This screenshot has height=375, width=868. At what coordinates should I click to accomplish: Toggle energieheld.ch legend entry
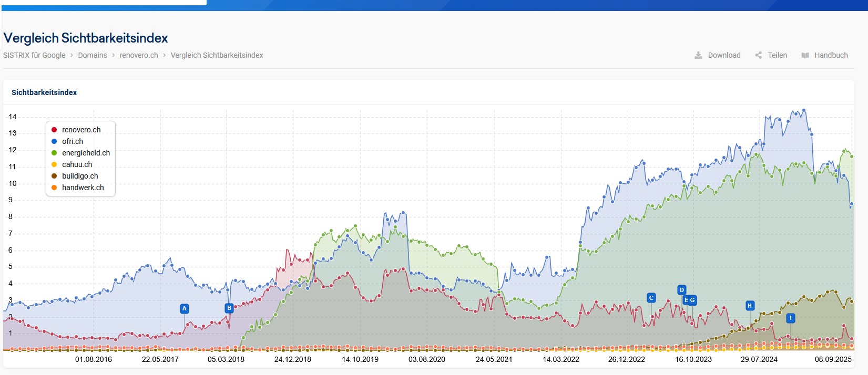pyautogui.click(x=86, y=153)
